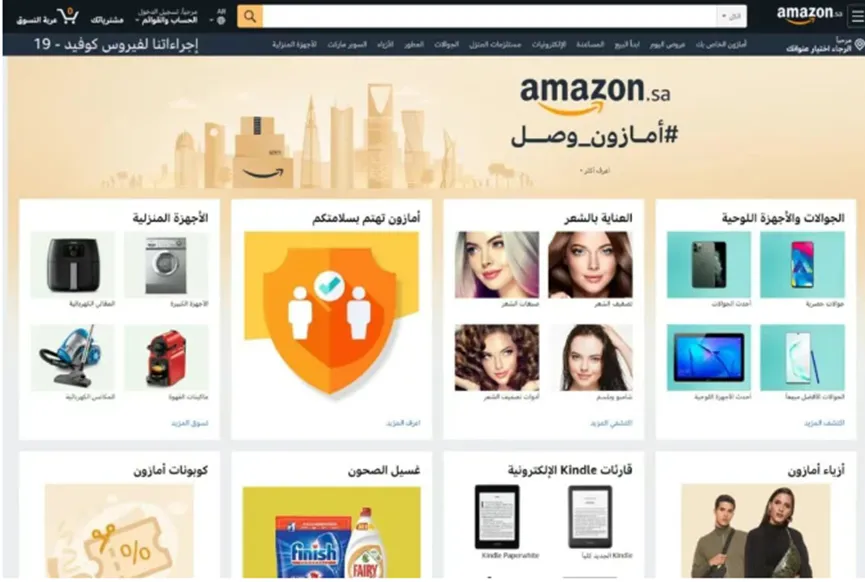Open the shopping cart icon
Screen dimensions: 865x582
(x=67, y=15)
